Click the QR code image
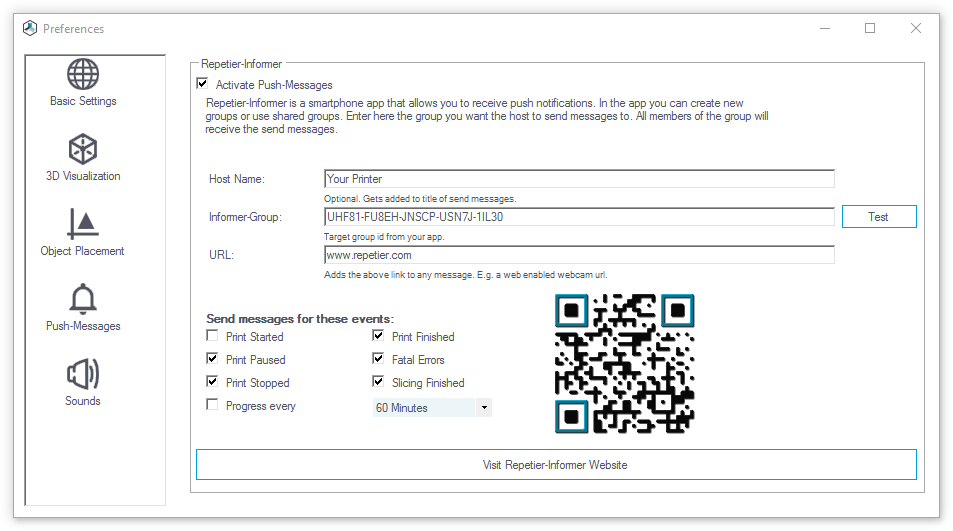The width and height of the screenshot is (953, 531). pyautogui.click(x=624, y=363)
